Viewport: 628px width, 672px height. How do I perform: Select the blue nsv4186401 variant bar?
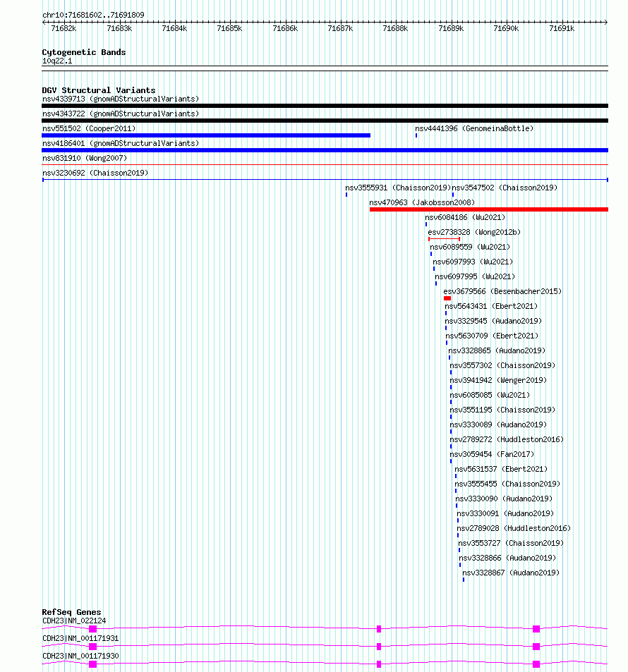(325, 150)
